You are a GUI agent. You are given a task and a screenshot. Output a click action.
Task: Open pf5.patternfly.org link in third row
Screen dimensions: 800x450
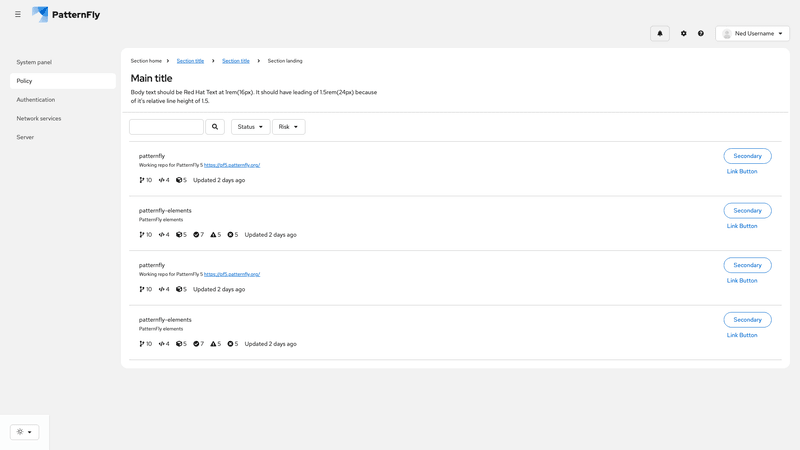click(232, 274)
